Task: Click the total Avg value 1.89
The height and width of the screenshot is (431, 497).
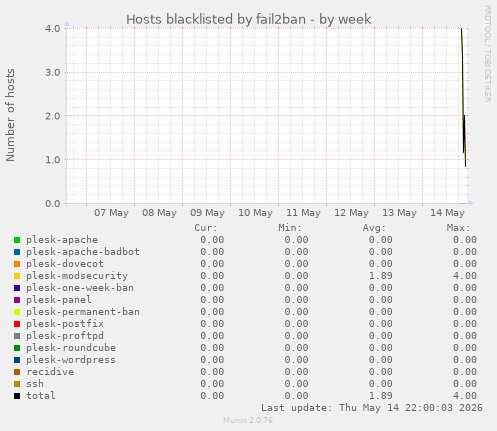Action: [x=381, y=396]
